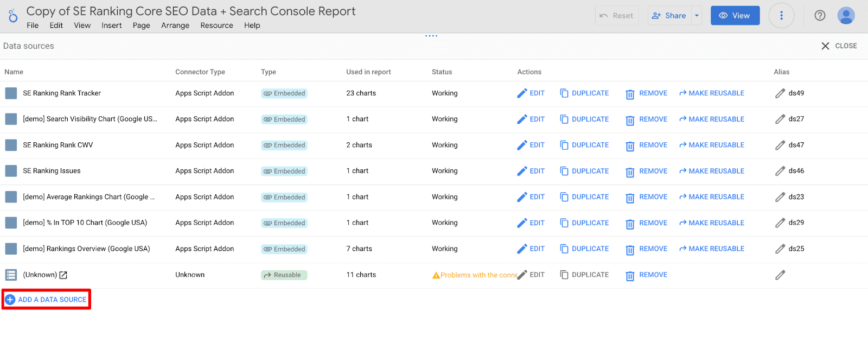Edit alias pencil in the Unknown row

pos(780,275)
